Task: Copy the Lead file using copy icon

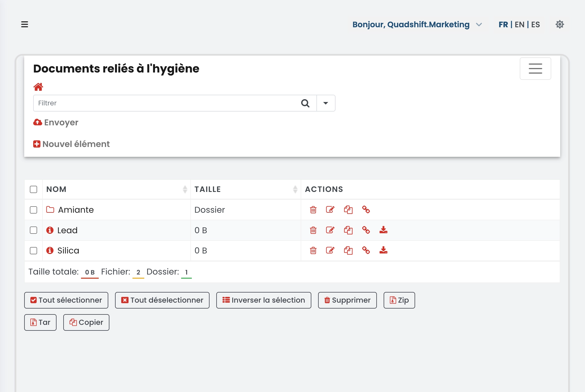Action: click(348, 230)
